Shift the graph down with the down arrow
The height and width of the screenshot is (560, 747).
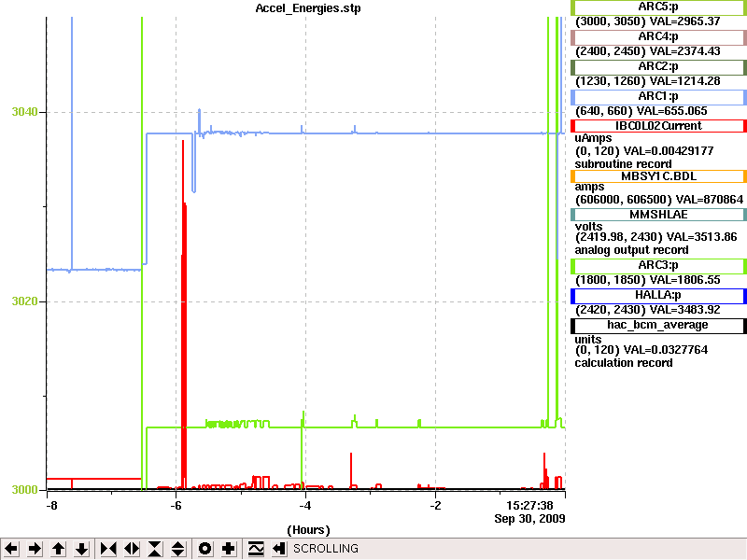(x=82, y=549)
